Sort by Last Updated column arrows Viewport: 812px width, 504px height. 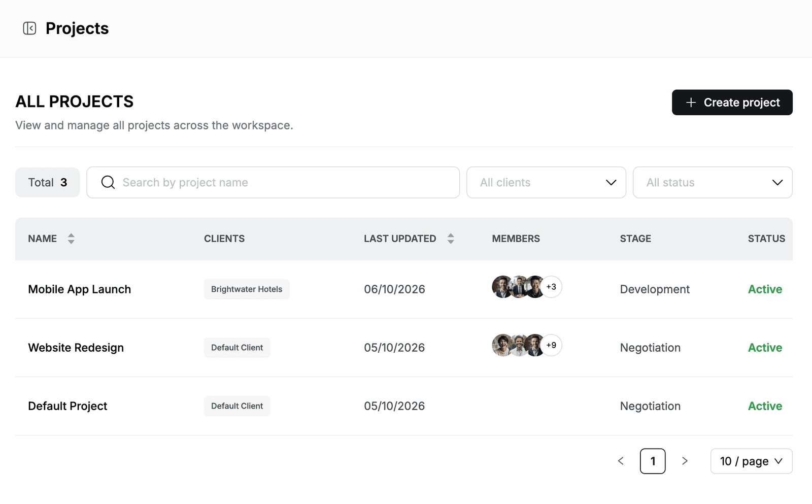451,239
